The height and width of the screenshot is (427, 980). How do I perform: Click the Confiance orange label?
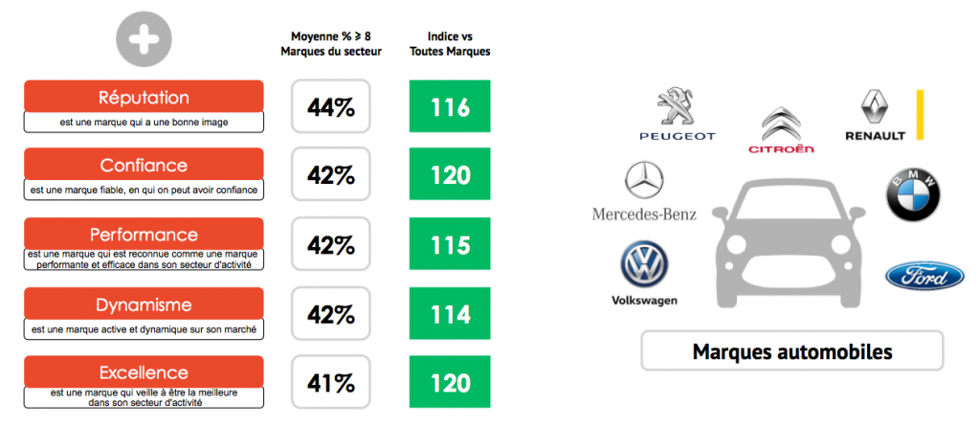[144, 165]
